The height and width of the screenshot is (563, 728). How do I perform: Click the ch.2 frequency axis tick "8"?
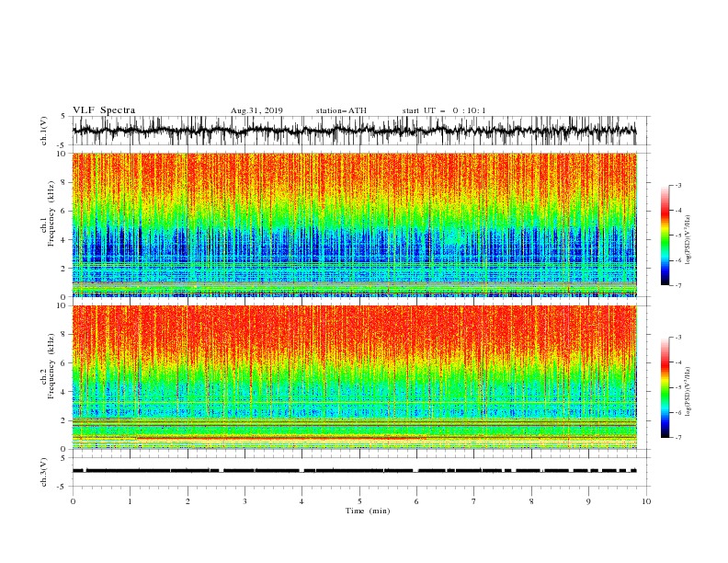tap(64, 335)
